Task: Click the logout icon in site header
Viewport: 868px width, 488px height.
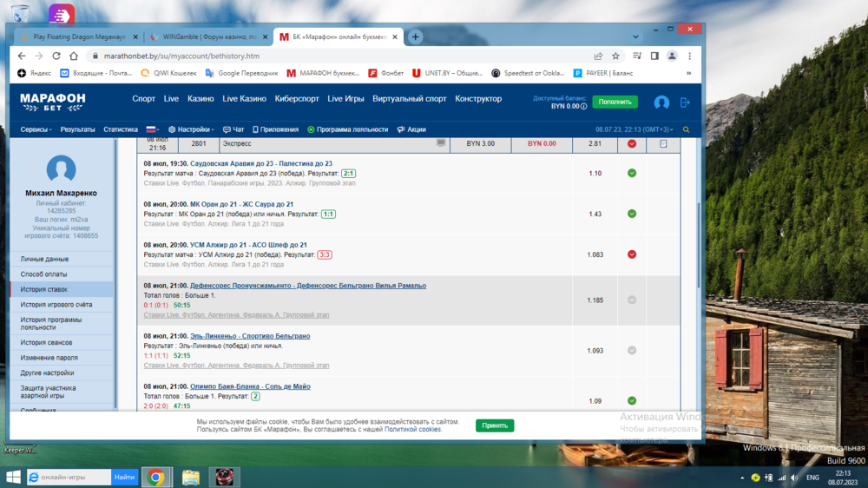Action: click(685, 102)
